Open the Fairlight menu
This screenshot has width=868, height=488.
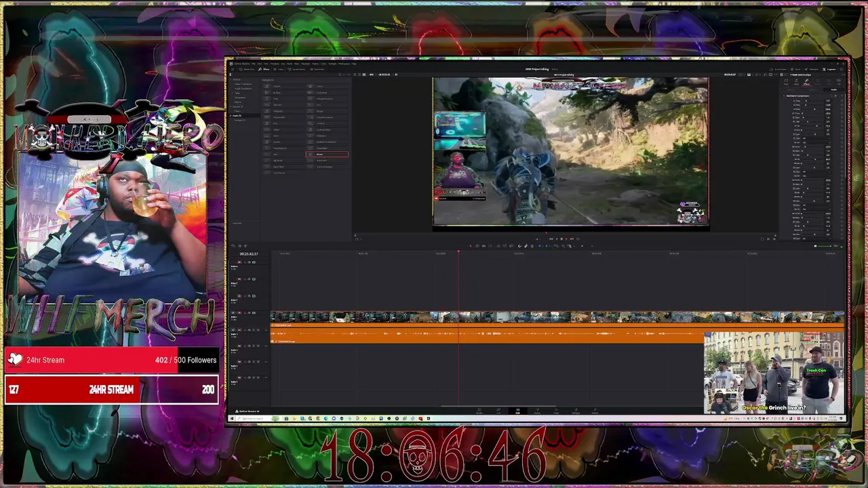(x=332, y=64)
